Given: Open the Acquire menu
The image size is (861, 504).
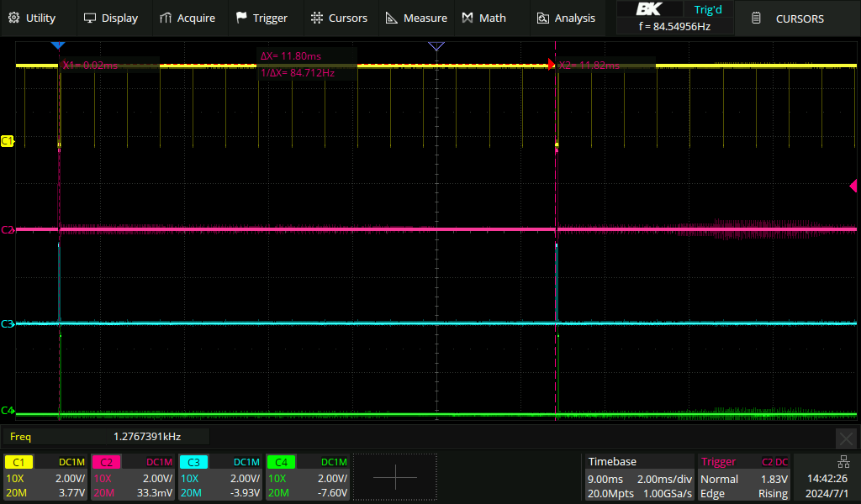Looking at the screenshot, I should coord(188,18).
